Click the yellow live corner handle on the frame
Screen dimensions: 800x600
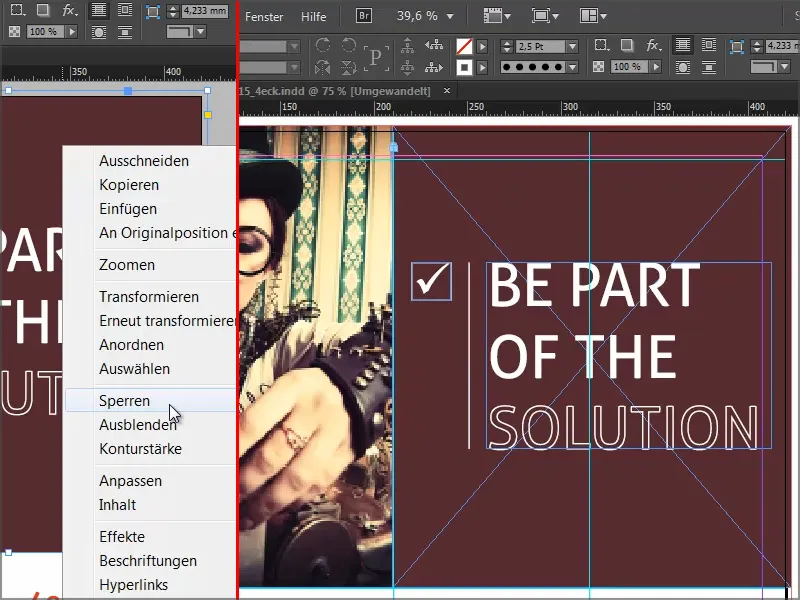coord(208,115)
